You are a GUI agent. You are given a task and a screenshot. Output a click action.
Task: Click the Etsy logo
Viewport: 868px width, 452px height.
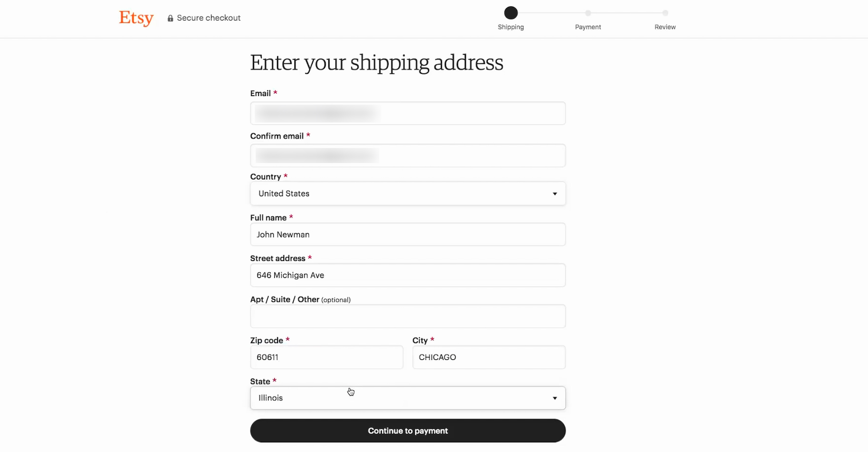(136, 18)
